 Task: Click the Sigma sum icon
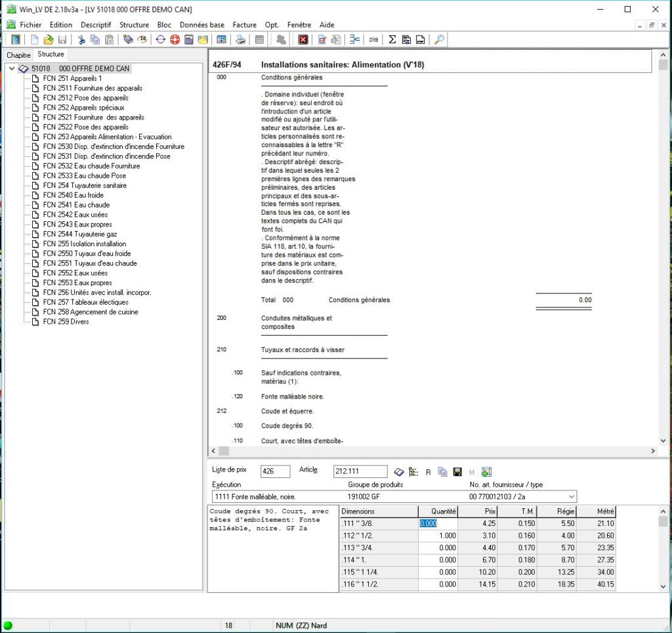click(x=392, y=40)
